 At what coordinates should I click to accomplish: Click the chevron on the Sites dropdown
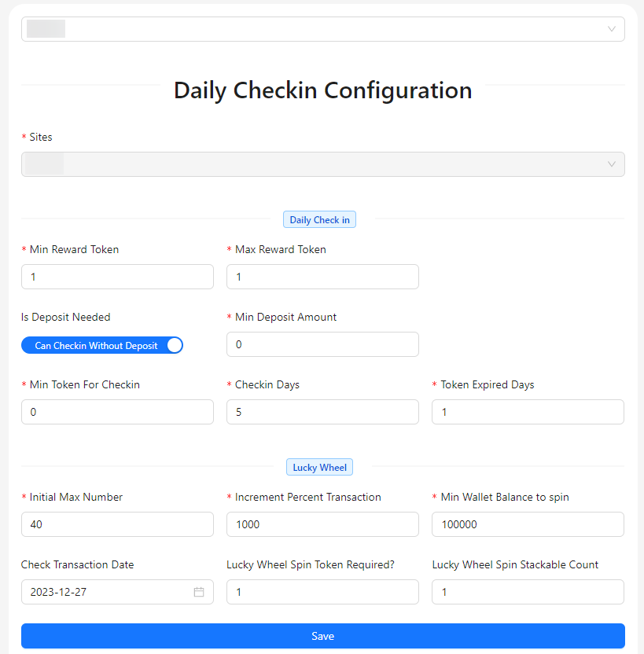612,164
